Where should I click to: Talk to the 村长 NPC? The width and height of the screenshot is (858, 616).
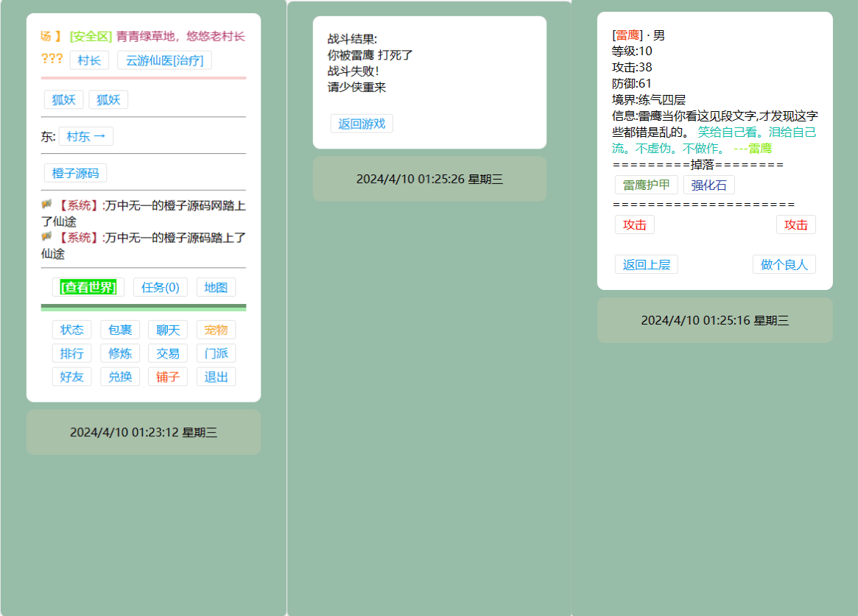[x=89, y=60]
